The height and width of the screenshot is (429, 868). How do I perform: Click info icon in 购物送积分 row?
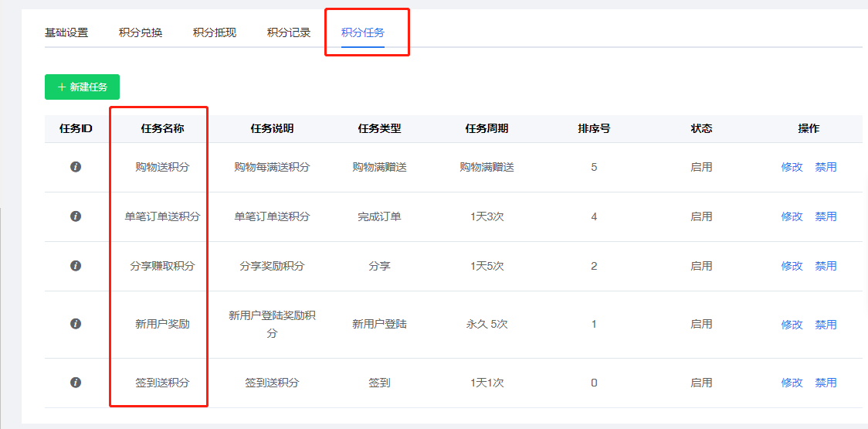pyautogui.click(x=76, y=167)
